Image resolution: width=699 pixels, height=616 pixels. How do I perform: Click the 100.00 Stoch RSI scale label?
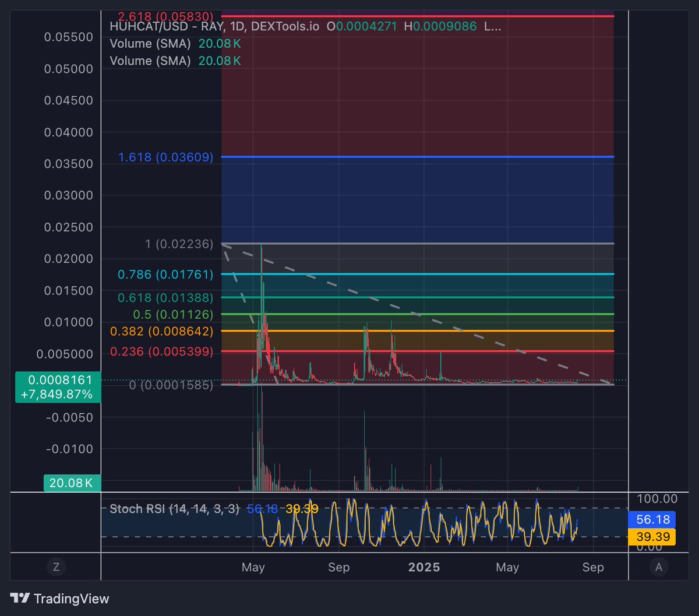[658, 499]
